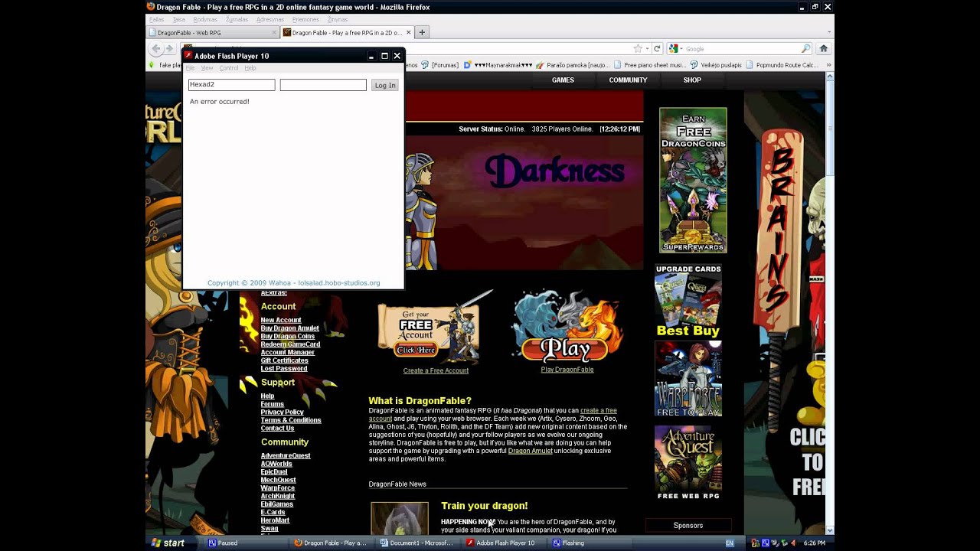Click 'Redeem GameCard' sidebar link
This screenshot has height=551, width=980.
click(x=290, y=344)
